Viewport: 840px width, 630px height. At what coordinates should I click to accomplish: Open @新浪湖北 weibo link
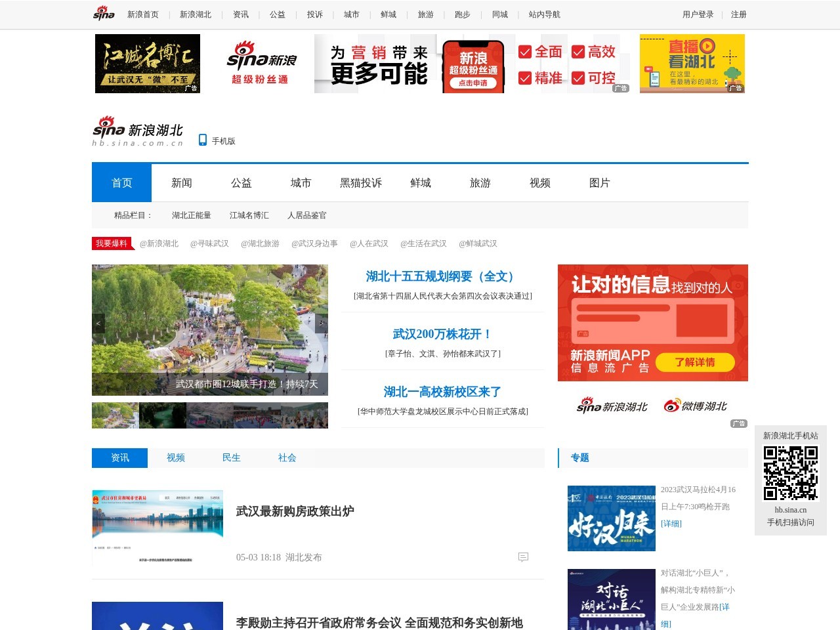[159, 243]
